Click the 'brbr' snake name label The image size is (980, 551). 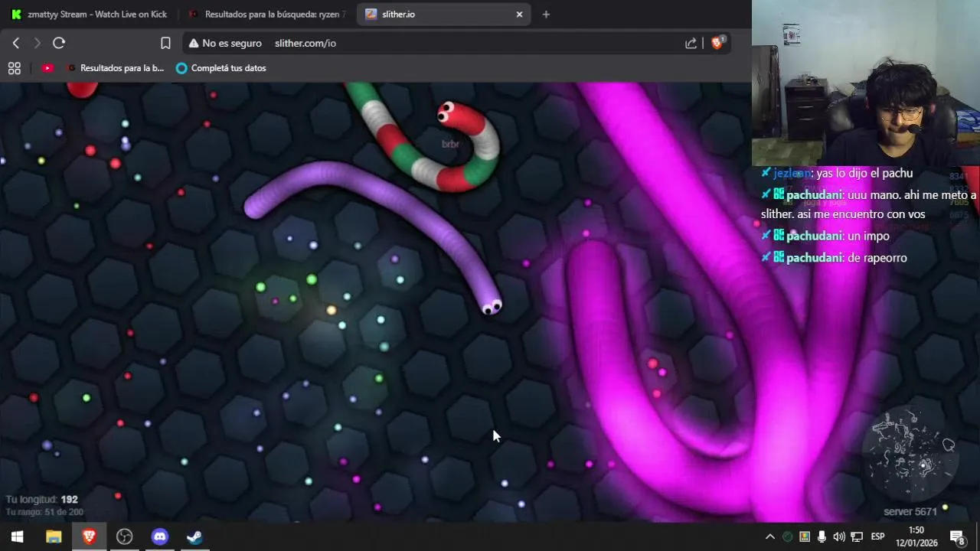pos(450,144)
